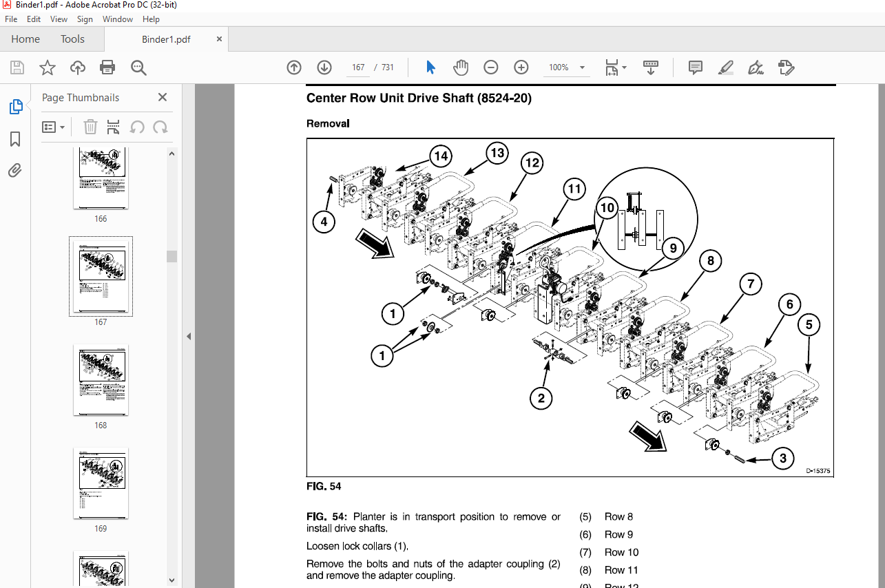Screen dimensions: 885x588
Task: Activate the Hand pan tool
Action: [x=461, y=67]
